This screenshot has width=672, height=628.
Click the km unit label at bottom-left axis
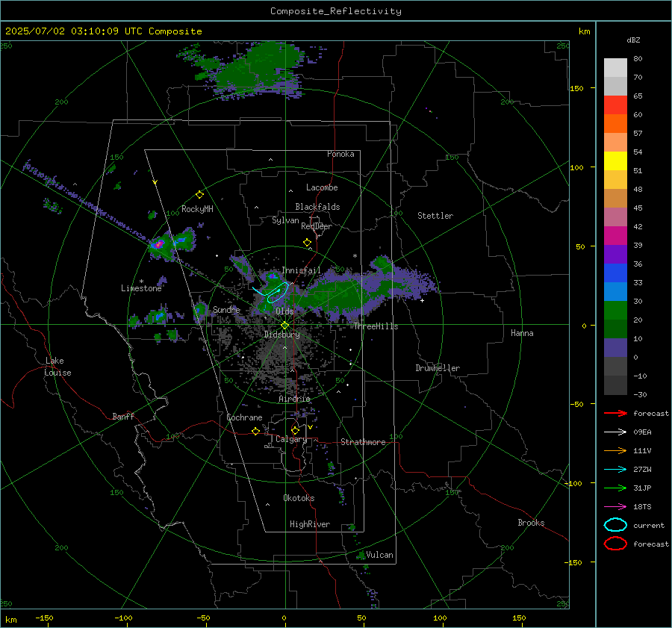pyautogui.click(x=10, y=620)
